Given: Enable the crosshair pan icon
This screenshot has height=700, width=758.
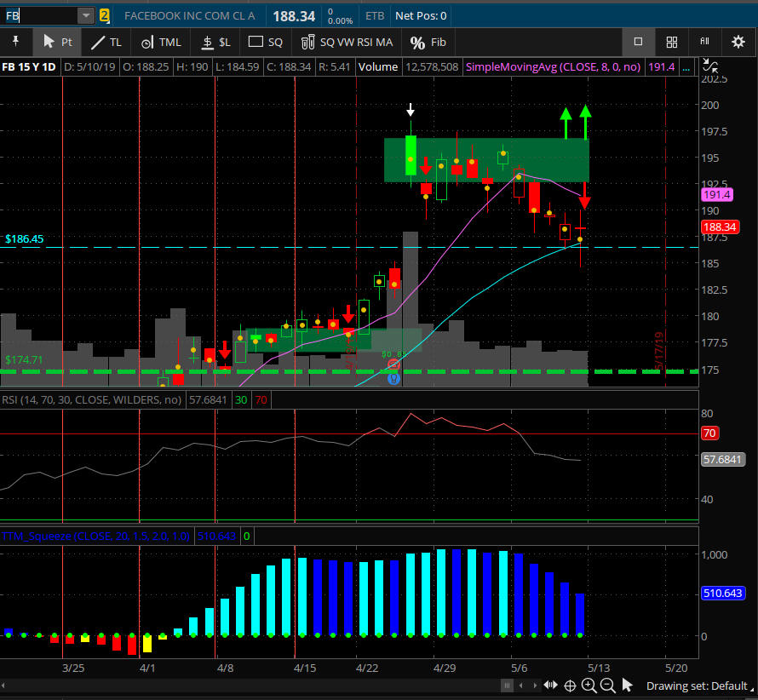Looking at the screenshot, I should (x=570, y=686).
